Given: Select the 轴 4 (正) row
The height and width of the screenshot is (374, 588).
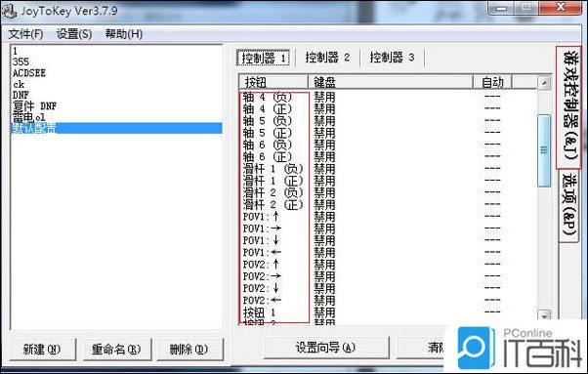Looking at the screenshot, I should pos(388,109).
